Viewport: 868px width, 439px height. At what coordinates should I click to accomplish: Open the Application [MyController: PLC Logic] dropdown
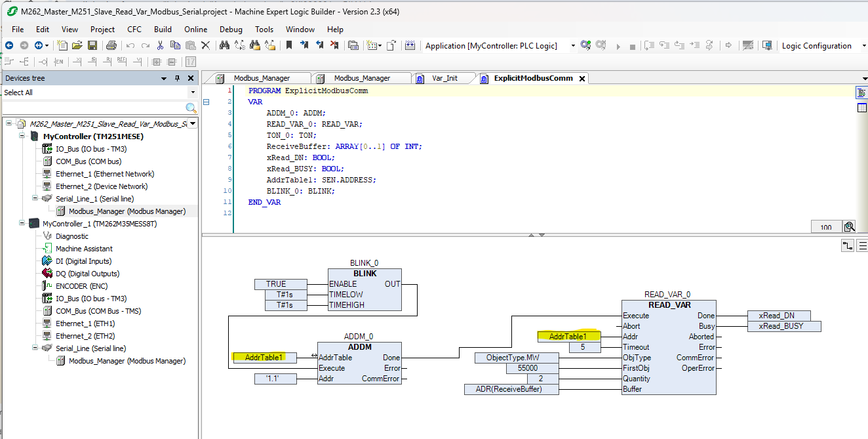[501, 45]
